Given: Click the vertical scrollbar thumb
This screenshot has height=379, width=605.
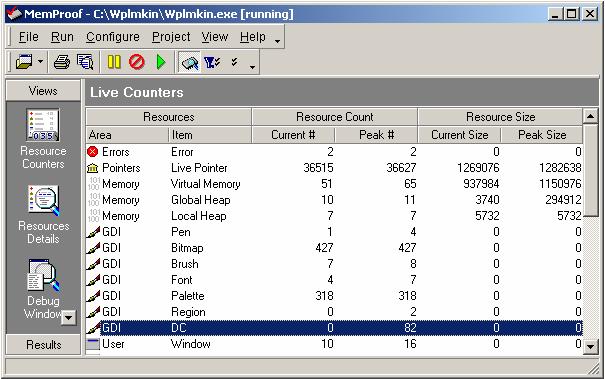Looking at the screenshot, I should [x=590, y=171].
